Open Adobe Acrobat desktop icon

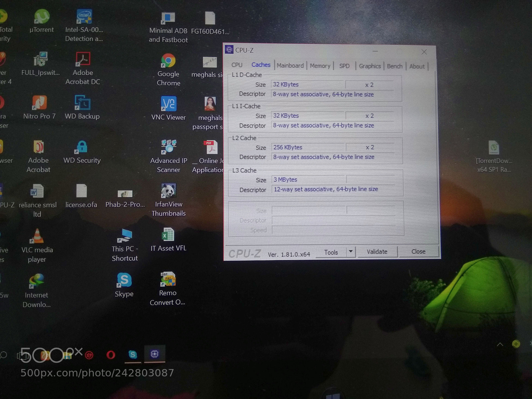tap(39, 156)
